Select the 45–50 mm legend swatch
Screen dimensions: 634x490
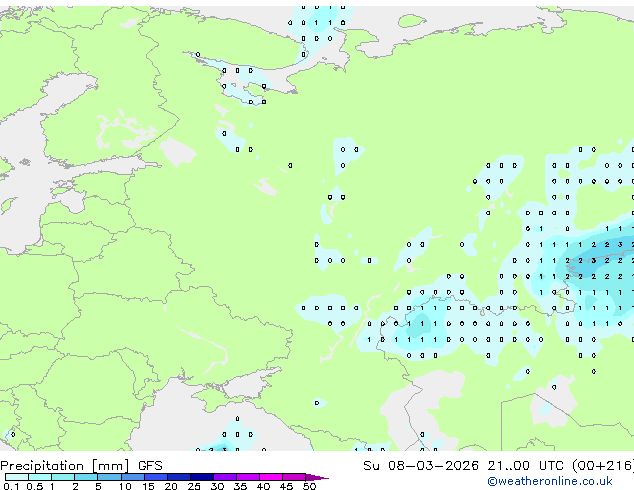click(x=294, y=477)
